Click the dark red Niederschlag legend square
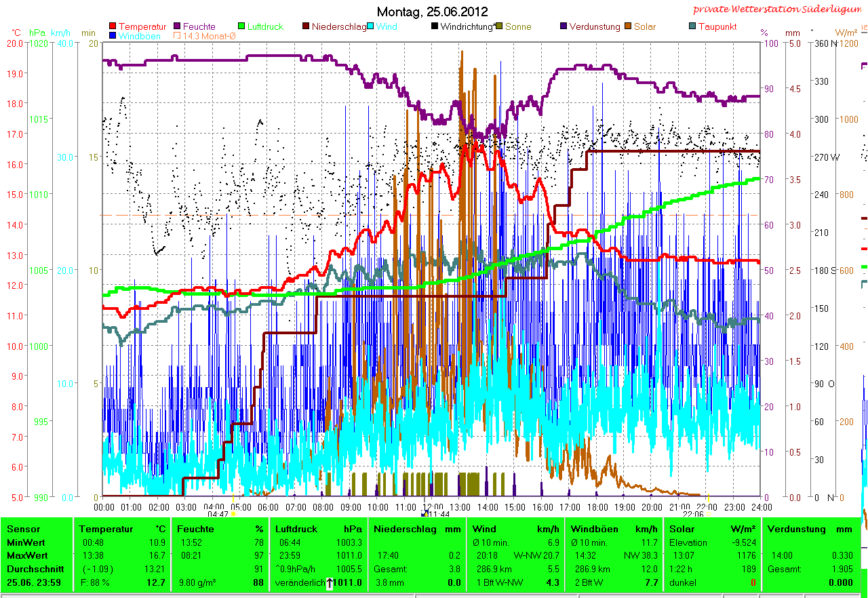Screen dimensions: 868x598 point(306,27)
